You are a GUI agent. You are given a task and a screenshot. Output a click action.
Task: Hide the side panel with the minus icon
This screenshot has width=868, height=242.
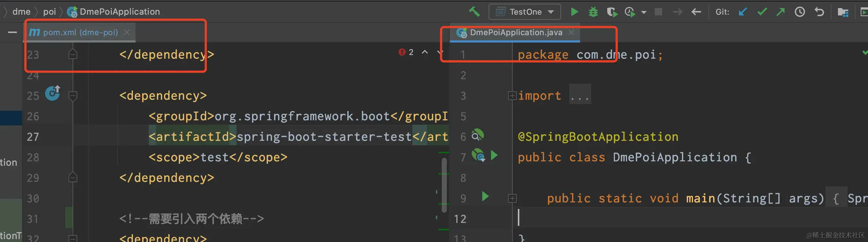tap(12, 32)
